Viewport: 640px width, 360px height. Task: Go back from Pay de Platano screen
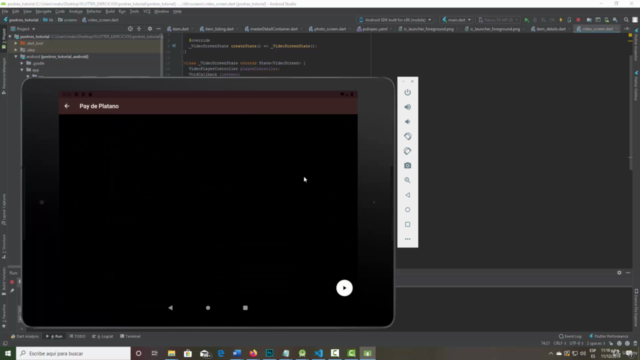click(x=67, y=106)
